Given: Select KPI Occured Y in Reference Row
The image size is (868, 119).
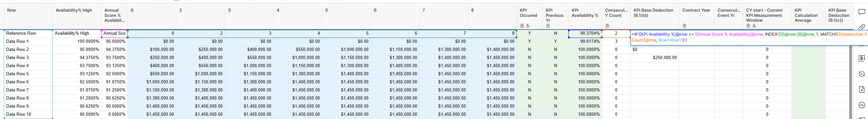Looking at the screenshot, I should 529,33.
